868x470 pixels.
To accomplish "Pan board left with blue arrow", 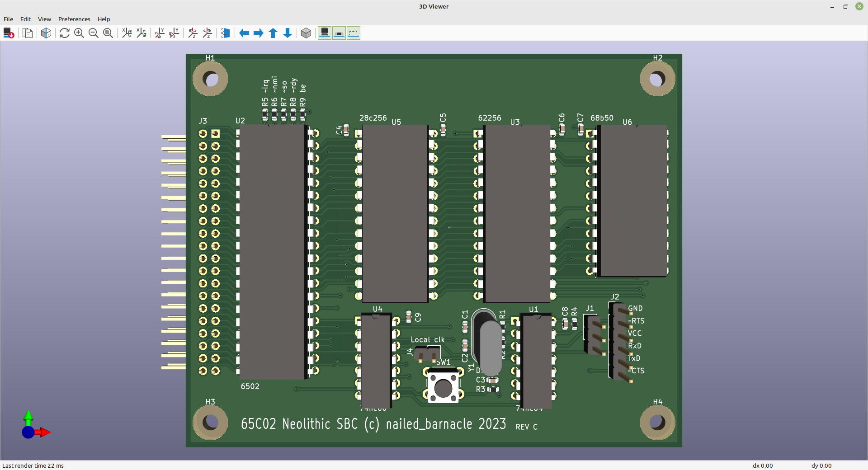I will (x=244, y=33).
